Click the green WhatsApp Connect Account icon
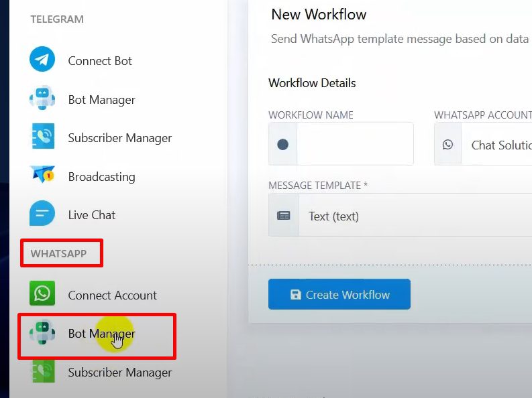 tap(42, 294)
